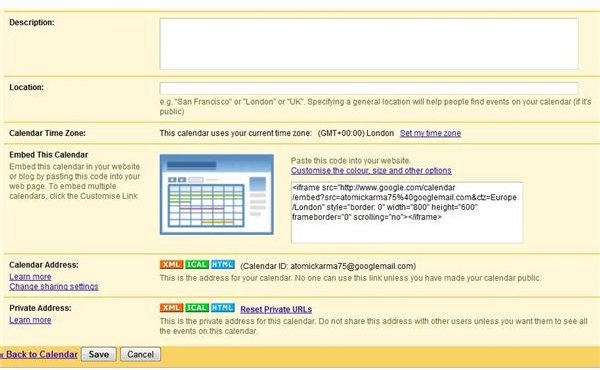Open Learn more under Calendar Address
This screenshot has height=370, width=600.
[30, 277]
